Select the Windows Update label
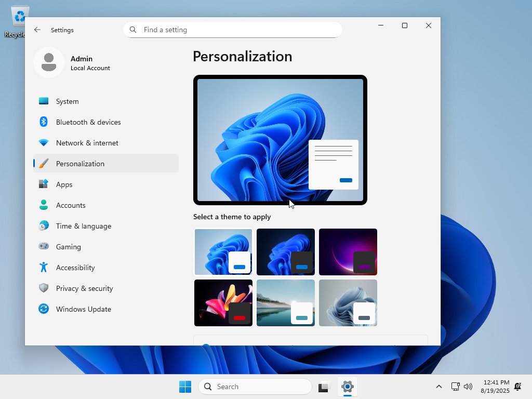 click(x=84, y=309)
